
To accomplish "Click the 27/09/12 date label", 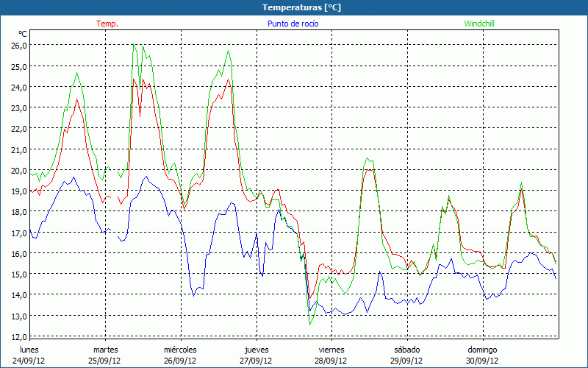I will coord(257,361).
